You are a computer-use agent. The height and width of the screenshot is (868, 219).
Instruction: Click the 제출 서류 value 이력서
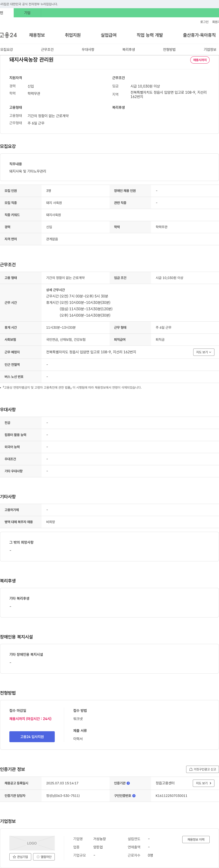(x=78, y=739)
